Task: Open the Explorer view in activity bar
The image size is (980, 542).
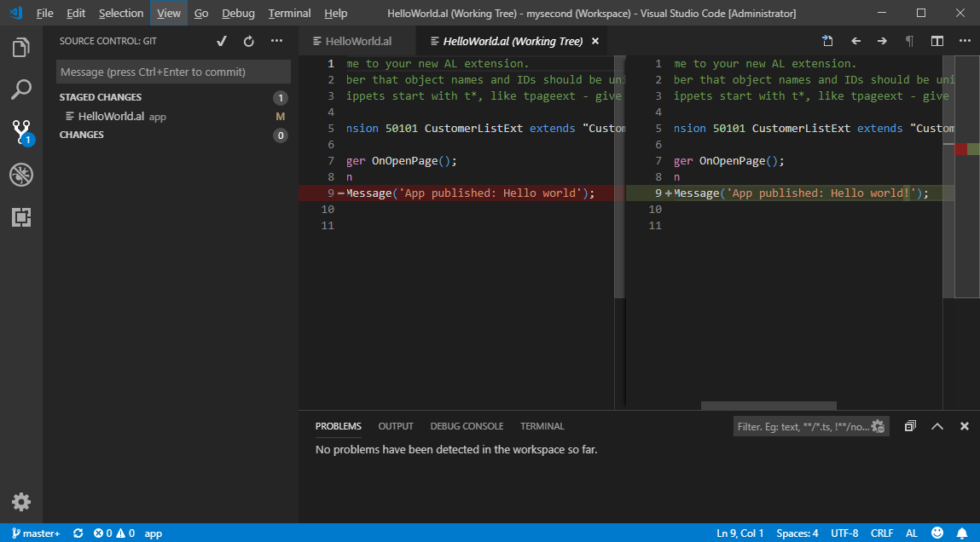Action: [21, 48]
